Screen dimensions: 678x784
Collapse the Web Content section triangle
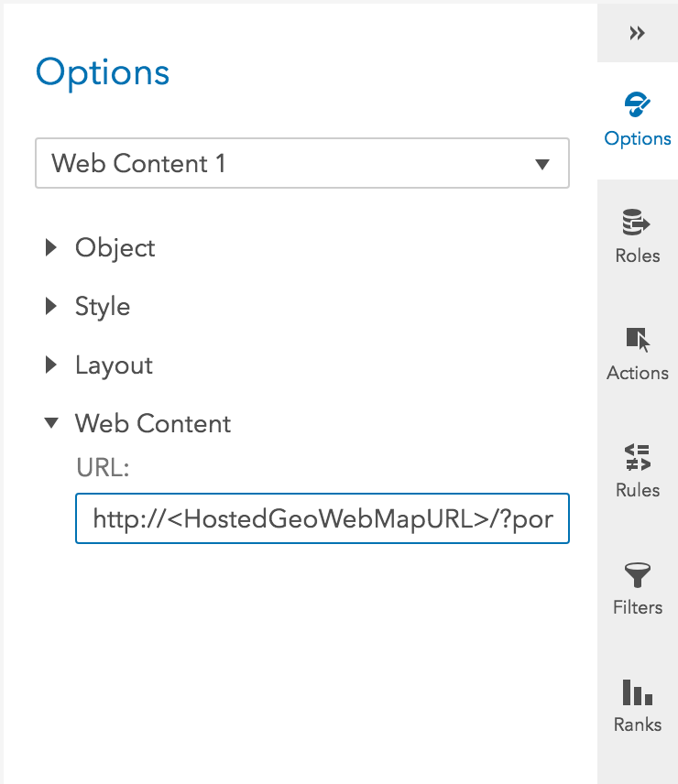[x=51, y=423]
